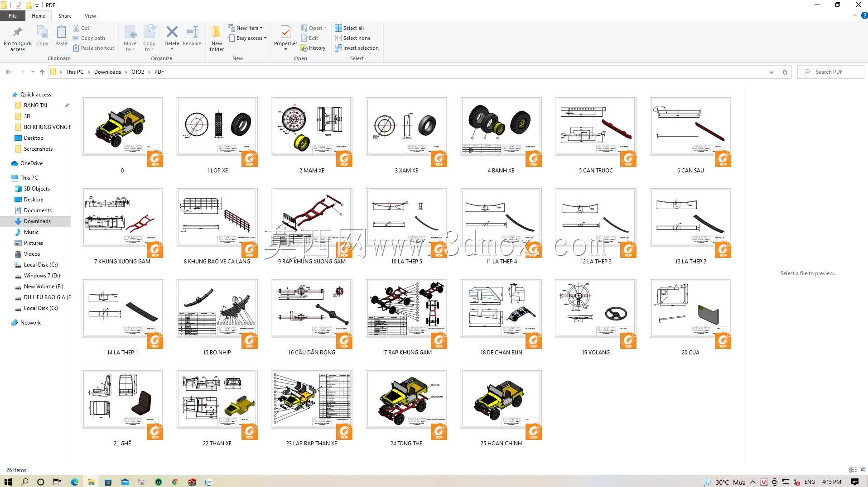
Task: Select OneDrive in navigation pane
Action: coord(31,163)
